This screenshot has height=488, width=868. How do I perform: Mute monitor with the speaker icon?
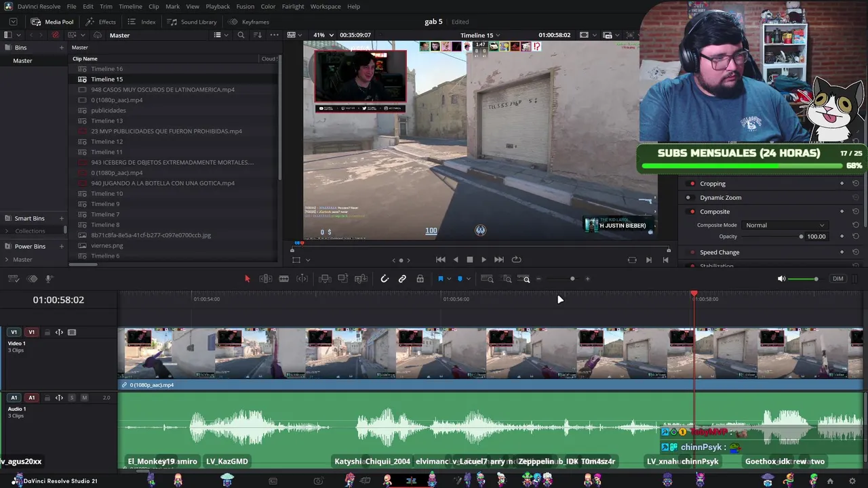(x=781, y=279)
